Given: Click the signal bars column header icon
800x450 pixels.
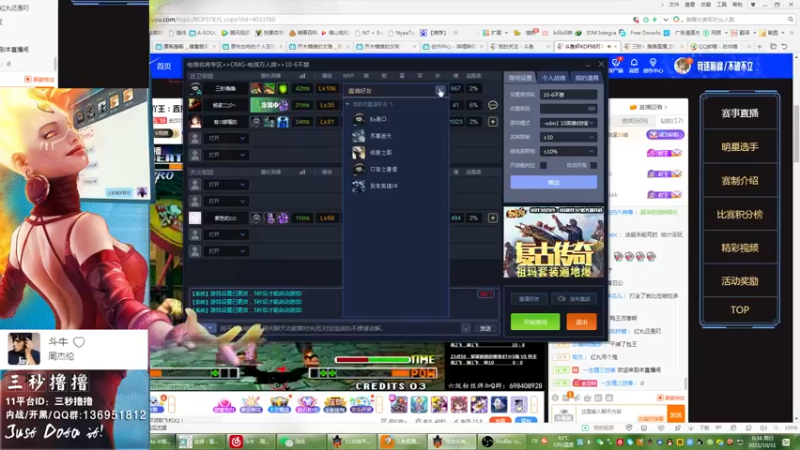Looking at the screenshot, I should [302, 76].
